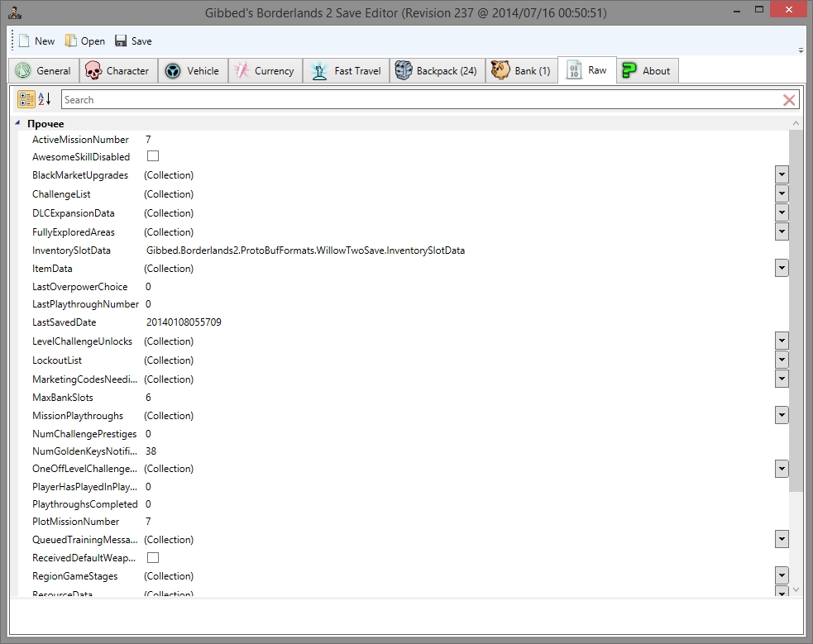Expand the BlackMarketUpgrades collection dropdown
Screen dimensions: 813x644
click(782, 175)
